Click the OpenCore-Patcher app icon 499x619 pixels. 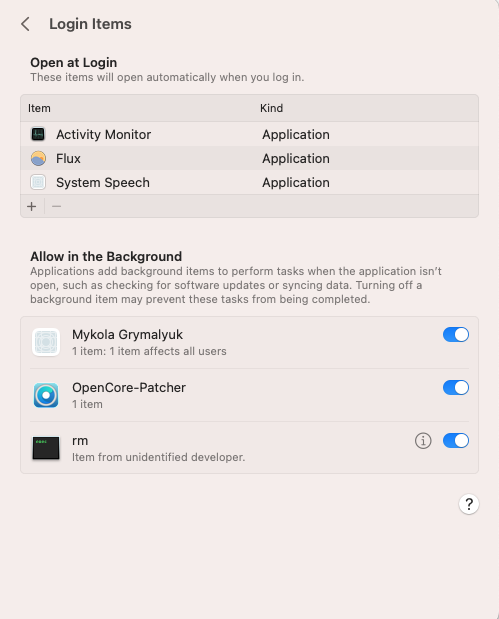(x=46, y=395)
